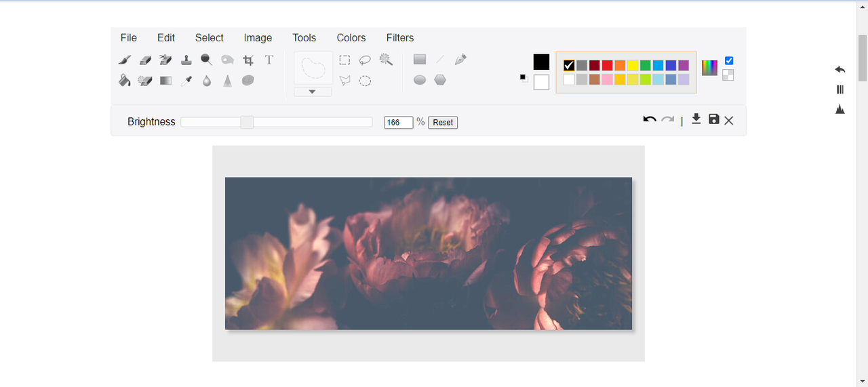The width and height of the screenshot is (868, 387).
Task: Select the lasso selection tool
Action: [365, 60]
